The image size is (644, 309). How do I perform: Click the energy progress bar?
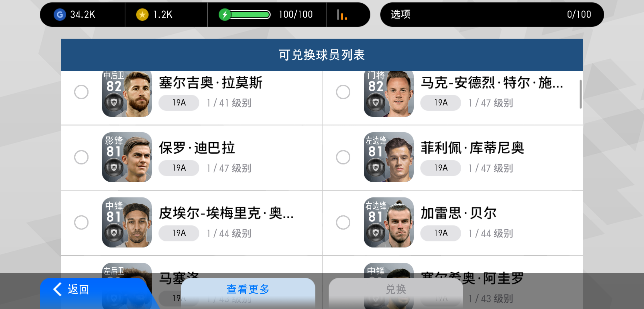pyautogui.click(x=250, y=15)
